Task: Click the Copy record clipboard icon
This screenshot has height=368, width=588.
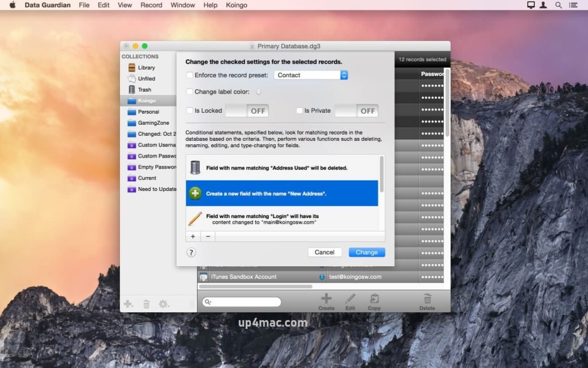Action: (x=374, y=298)
